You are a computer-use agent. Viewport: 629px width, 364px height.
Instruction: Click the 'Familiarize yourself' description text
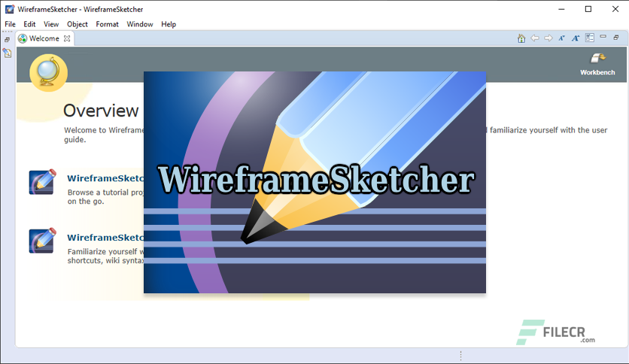tap(105, 256)
